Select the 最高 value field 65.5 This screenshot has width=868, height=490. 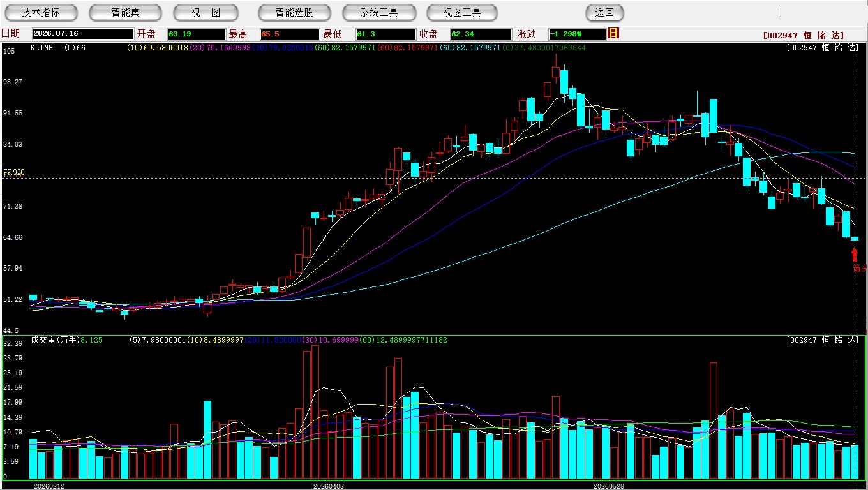pyautogui.click(x=289, y=34)
